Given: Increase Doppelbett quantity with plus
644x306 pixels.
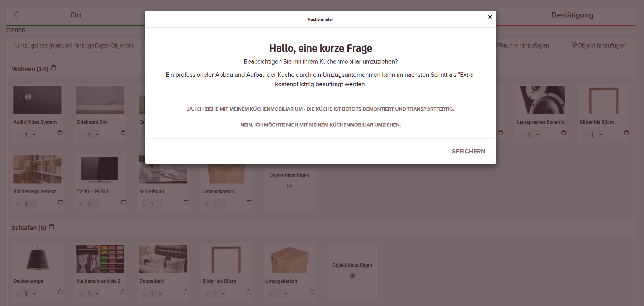Looking at the screenshot, I should [160, 294].
